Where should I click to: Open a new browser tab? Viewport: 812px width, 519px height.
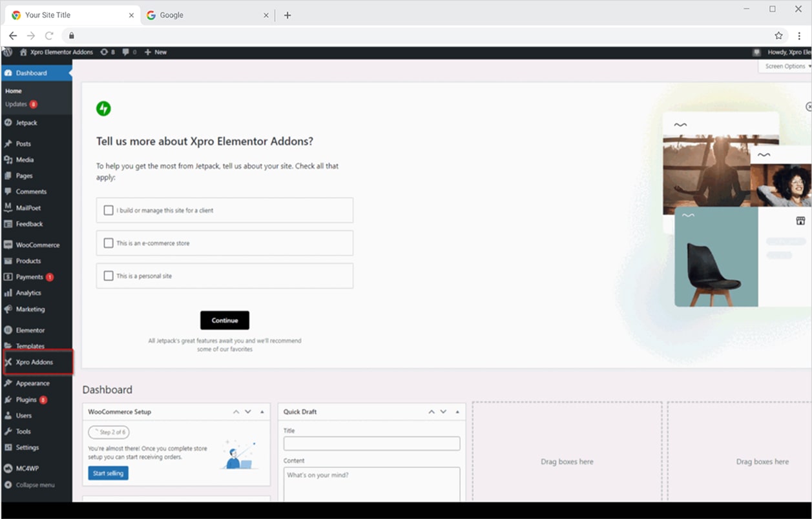(x=287, y=15)
